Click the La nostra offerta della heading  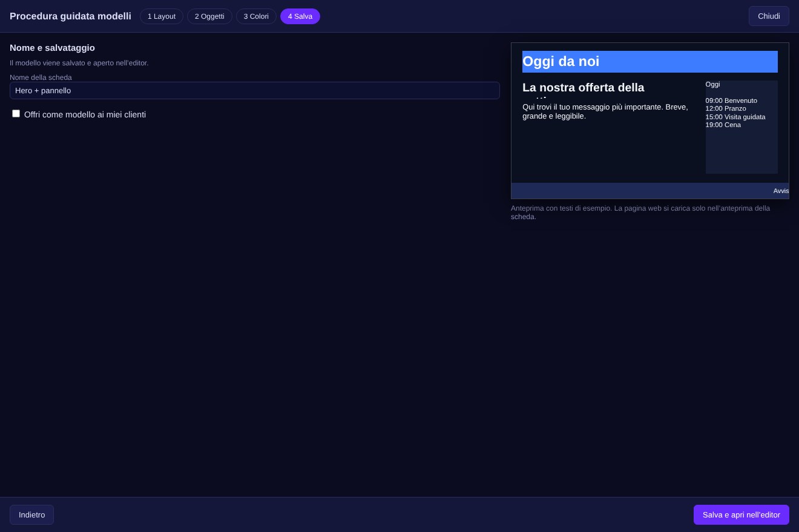[584, 88]
